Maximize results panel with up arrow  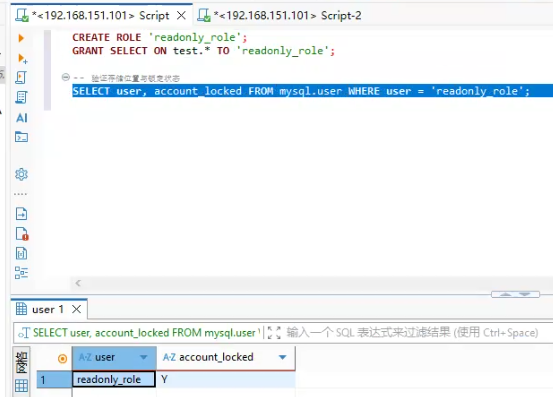pyautogui.click(x=505, y=294)
